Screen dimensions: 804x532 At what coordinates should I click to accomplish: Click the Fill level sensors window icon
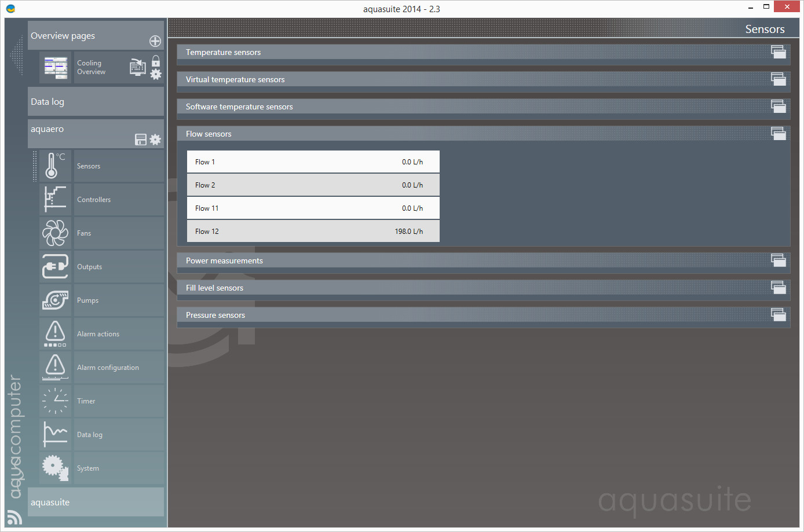pyautogui.click(x=779, y=288)
